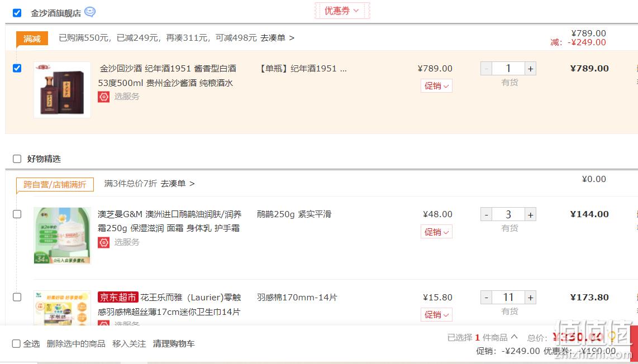Screen dimensions: 638x364
Task: Select the 羽感棉170mm-14片 variant text
Action: (297, 298)
